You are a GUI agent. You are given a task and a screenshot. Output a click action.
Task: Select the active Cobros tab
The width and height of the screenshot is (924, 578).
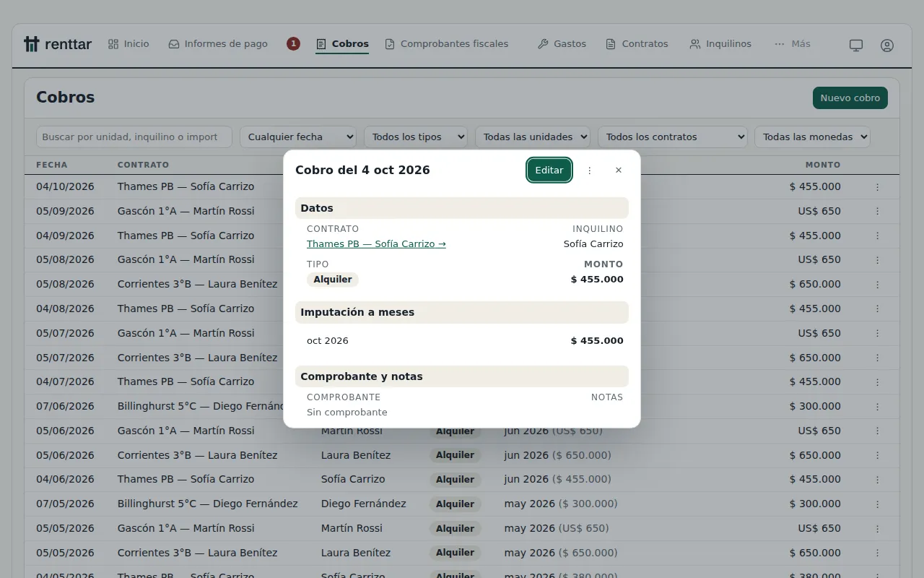coord(342,44)
